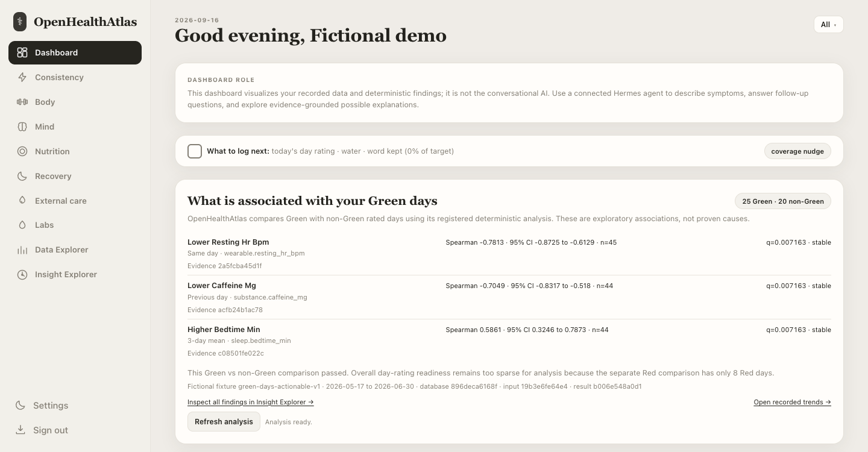Click substance.caffeine_mg source text
Viewport: 868px width, 452px height.
271,297
